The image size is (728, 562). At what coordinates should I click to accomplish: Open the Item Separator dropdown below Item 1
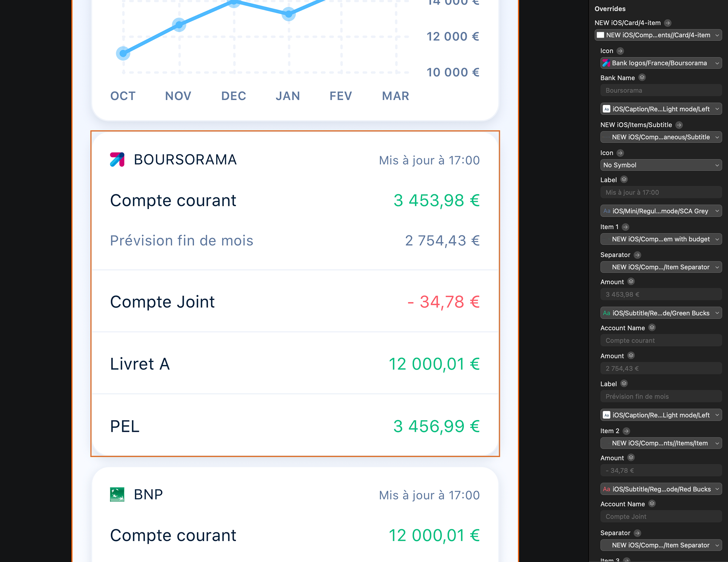(661, 267)
